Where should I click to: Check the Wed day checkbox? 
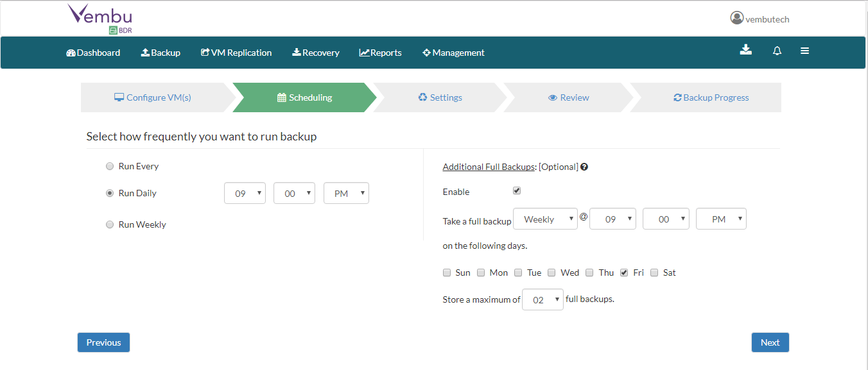click(x=551, y=273)
